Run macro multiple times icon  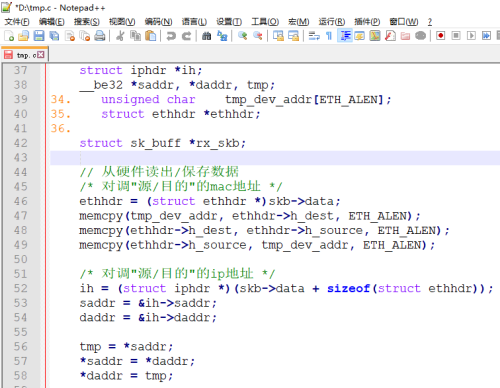pos(486,36)
